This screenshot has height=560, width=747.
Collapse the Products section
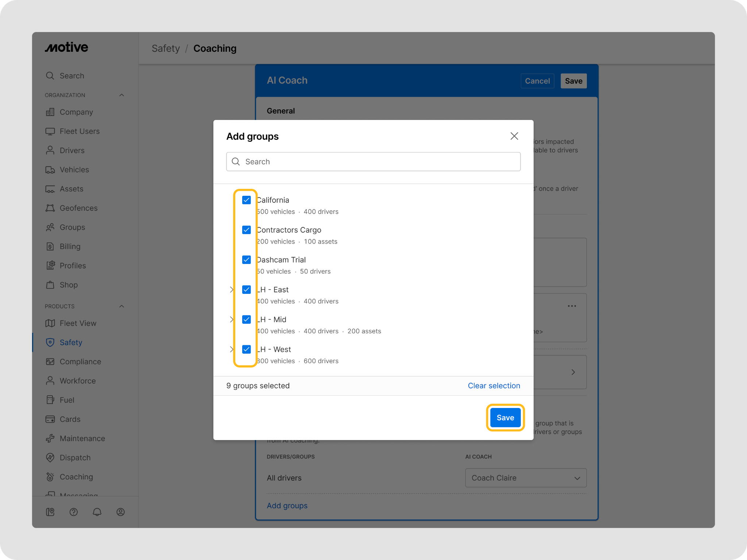(x=122, y=306)
